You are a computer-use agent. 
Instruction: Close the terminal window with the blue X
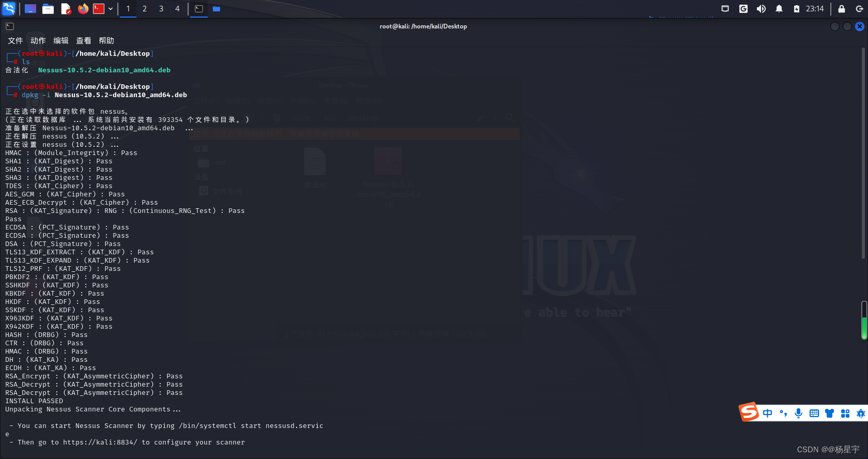pos(860,26)
